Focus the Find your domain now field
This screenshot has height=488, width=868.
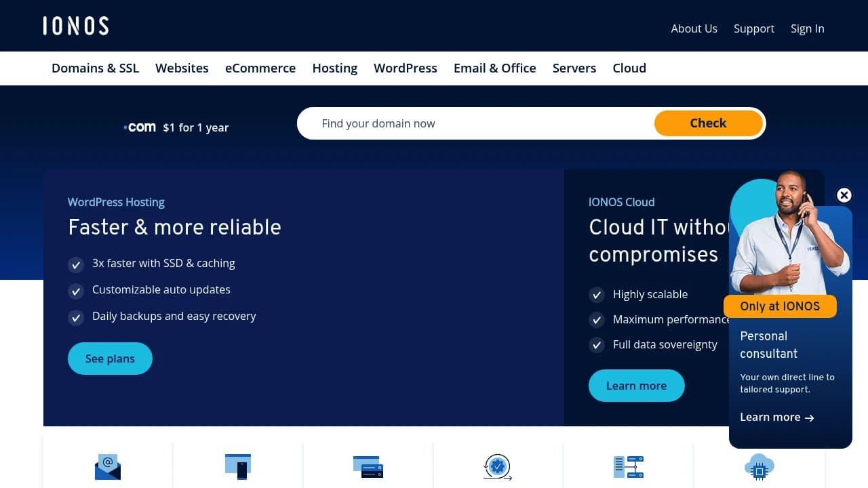pos(476,123)
